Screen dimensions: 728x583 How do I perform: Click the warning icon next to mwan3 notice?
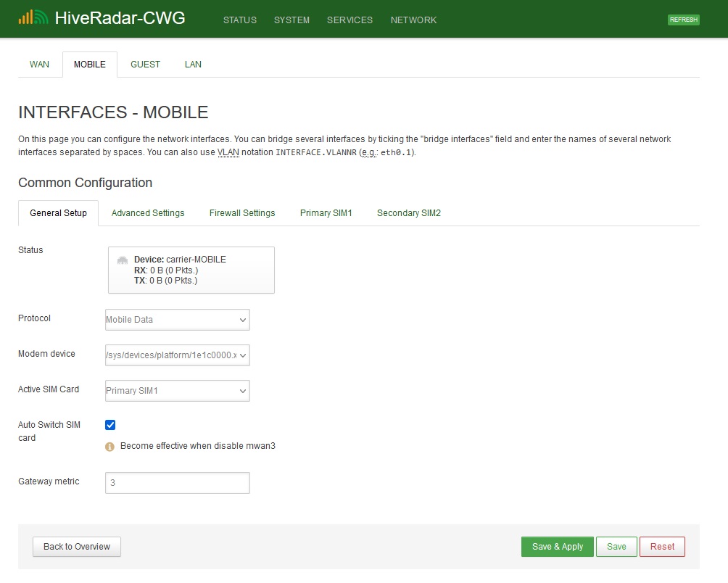(109, 447)
